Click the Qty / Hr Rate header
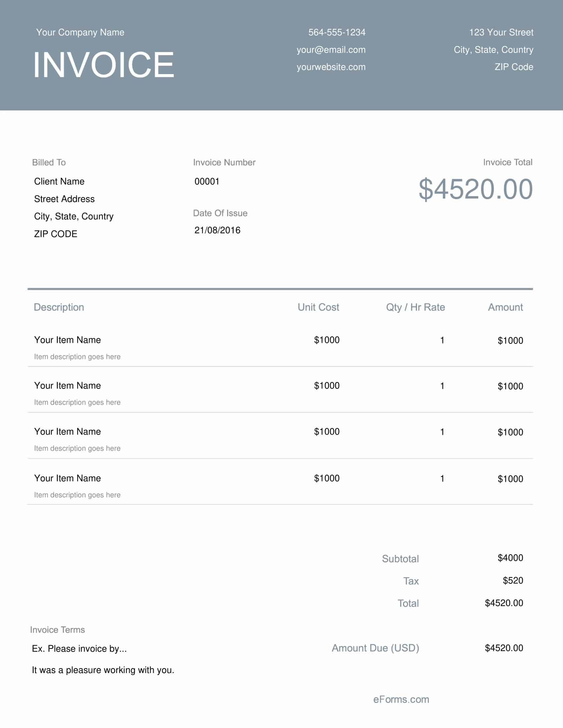563x728 pixels. pyautogui.click(x=415, y=307)
